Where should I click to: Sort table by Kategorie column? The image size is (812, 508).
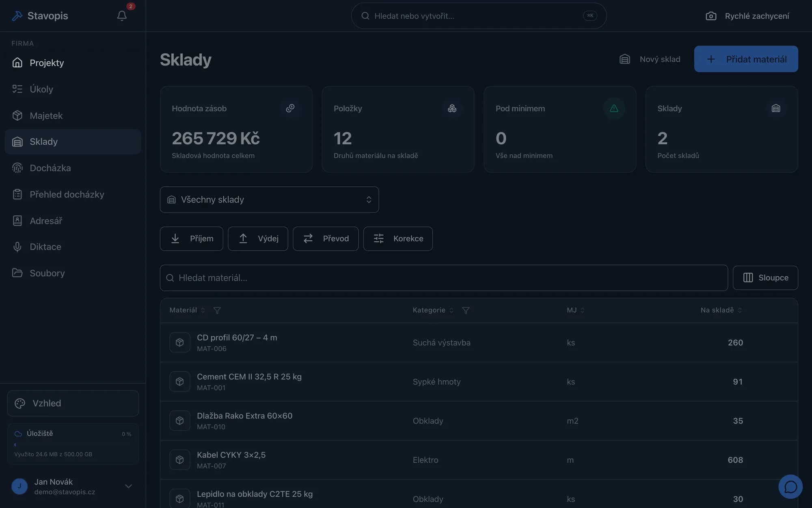point(433,310)
